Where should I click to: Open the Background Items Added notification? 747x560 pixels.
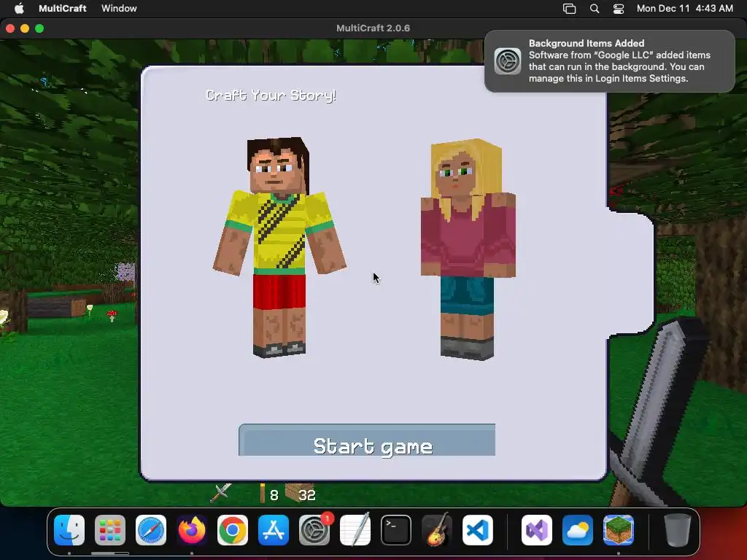click(x=610, y=61)
